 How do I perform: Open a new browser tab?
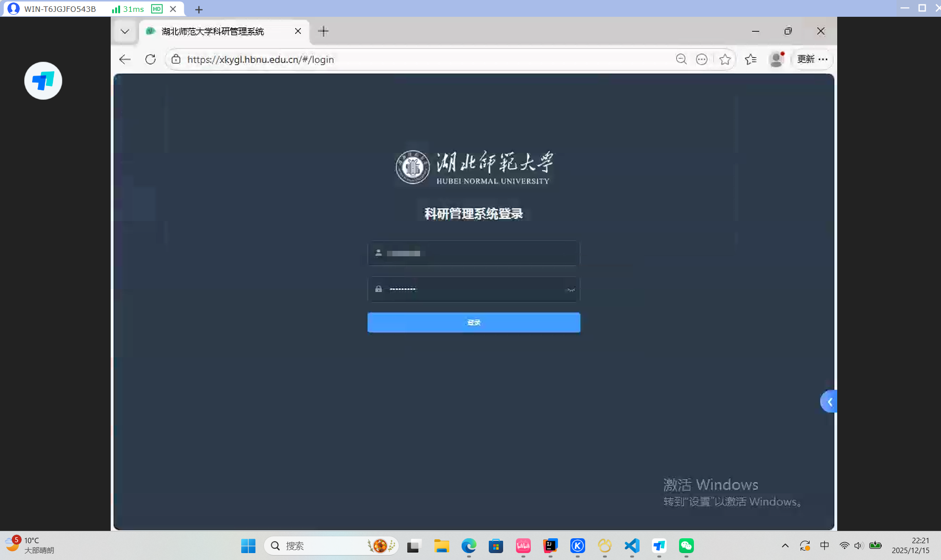pos(323,32)
